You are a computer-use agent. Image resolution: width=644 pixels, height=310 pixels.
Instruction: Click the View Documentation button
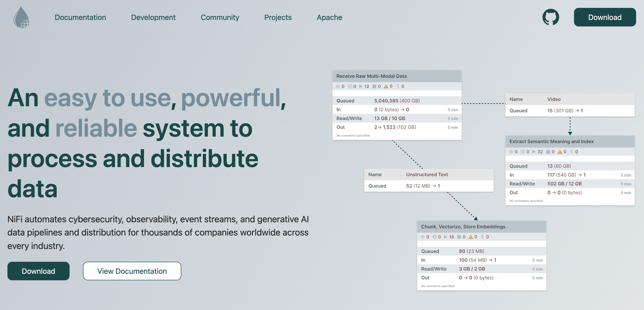[x=132, y=271]
